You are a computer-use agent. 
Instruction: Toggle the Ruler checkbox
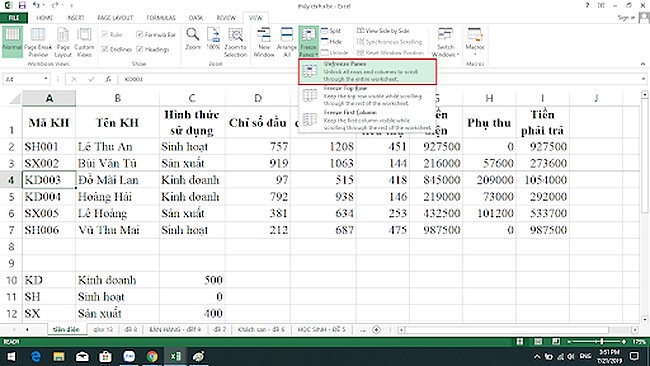105,34
